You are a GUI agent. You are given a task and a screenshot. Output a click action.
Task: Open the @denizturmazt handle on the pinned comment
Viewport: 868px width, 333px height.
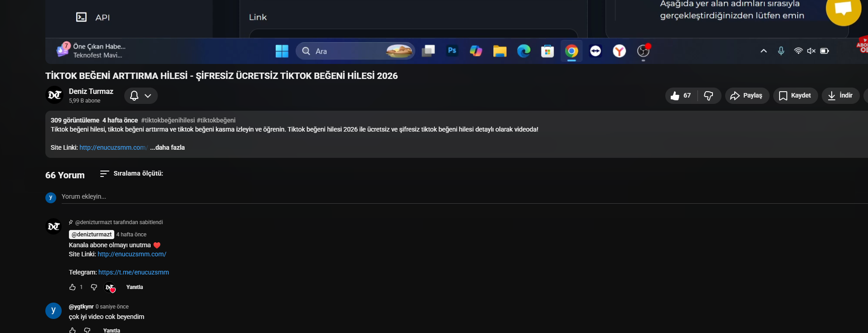click(x=92, y=235)
